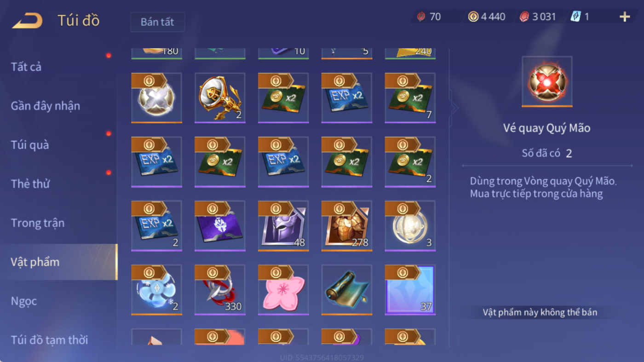Tap the Bán tất button

click(157, 22)
